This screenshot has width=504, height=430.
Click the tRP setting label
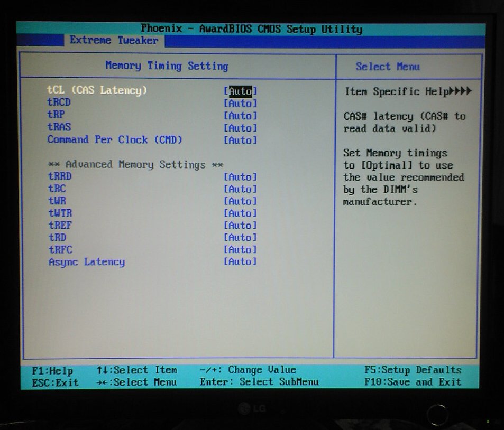pyautogui.click(x=56, y=114)
